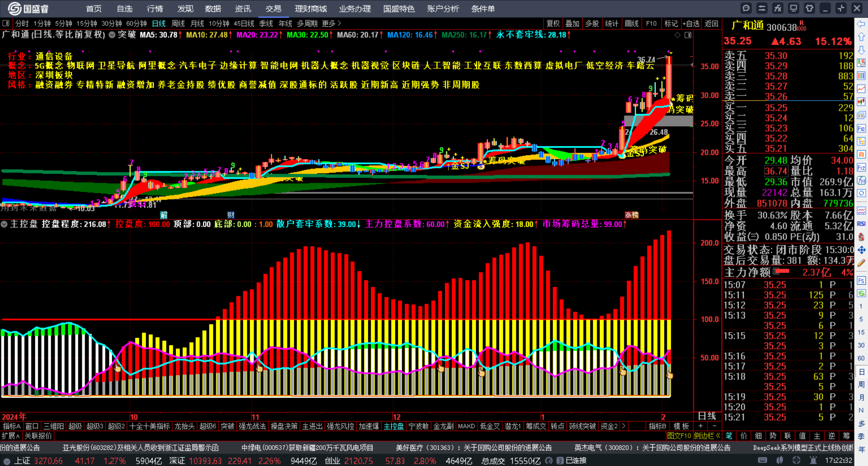Viewport: 868px width, 466px height.
Task: Select the 日线 daily period
Action: pyautogui.click(x=159, y=24)
